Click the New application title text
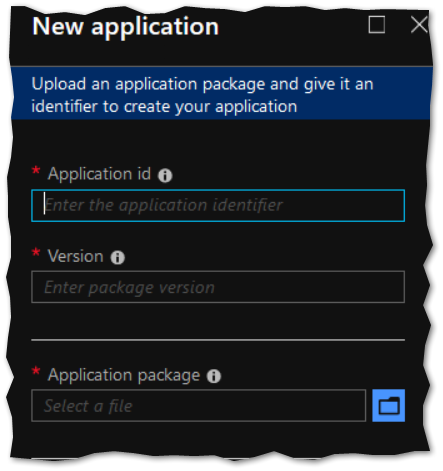Viewport: 443px width, 471px height. coord(125,26)
